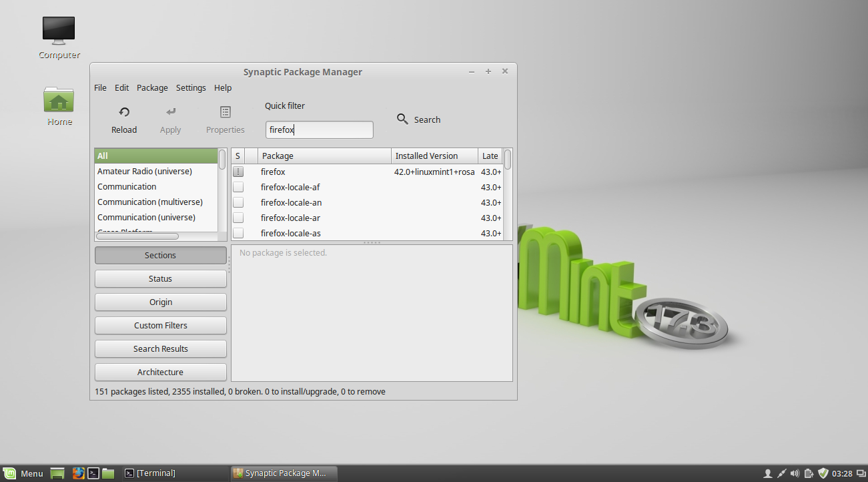Select the firefox-locale-an package name
This screenshot has height=482, width=868.
click(291, 202)
